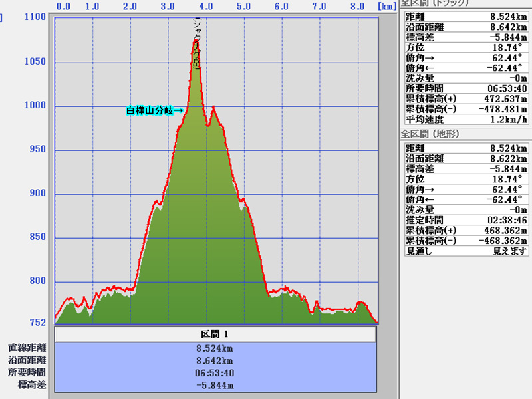Viewport: 532px width, 399px height.
Task: Click the 1000 elevation axis label
Action: [34, 106]
